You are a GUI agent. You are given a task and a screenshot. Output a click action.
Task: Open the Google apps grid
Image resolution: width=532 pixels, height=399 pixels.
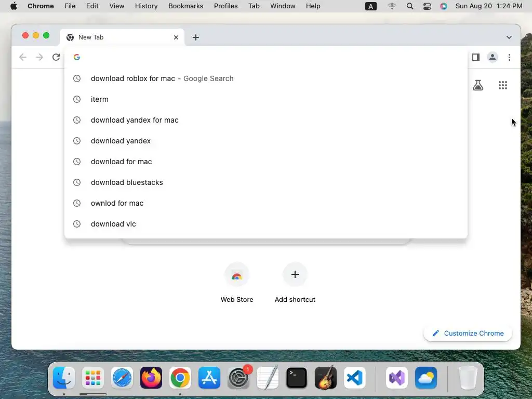coord(503,85)
